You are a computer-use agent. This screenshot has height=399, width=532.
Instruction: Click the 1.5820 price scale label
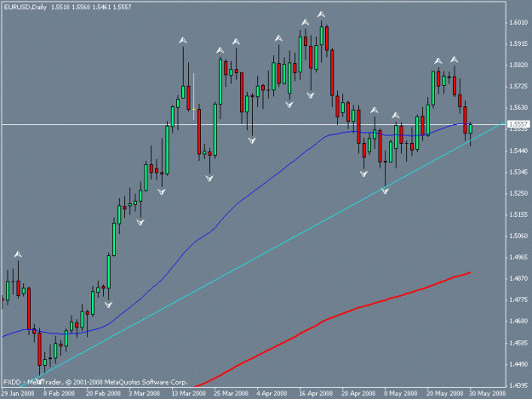pos(518,65)
